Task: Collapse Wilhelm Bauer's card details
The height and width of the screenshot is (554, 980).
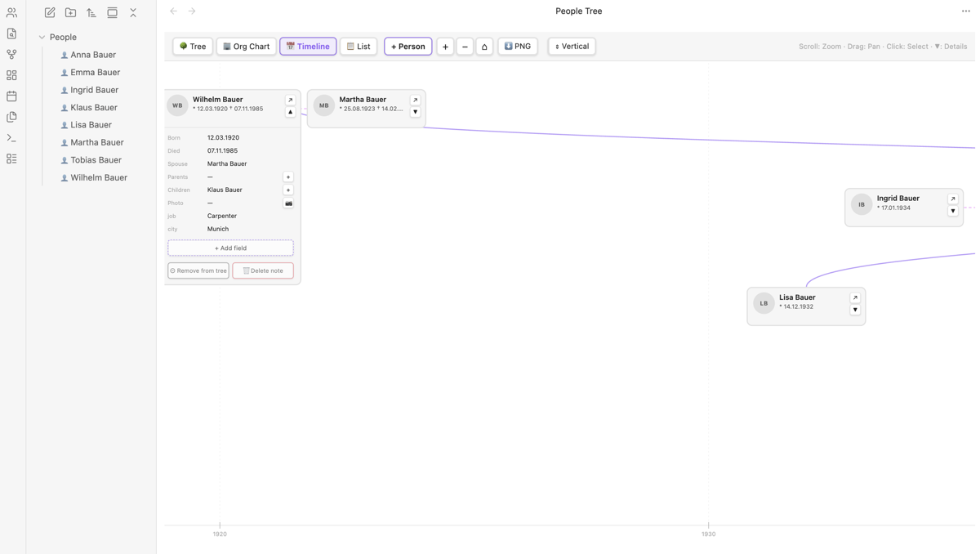Action: pyautogui.click(x=290, y=112)
